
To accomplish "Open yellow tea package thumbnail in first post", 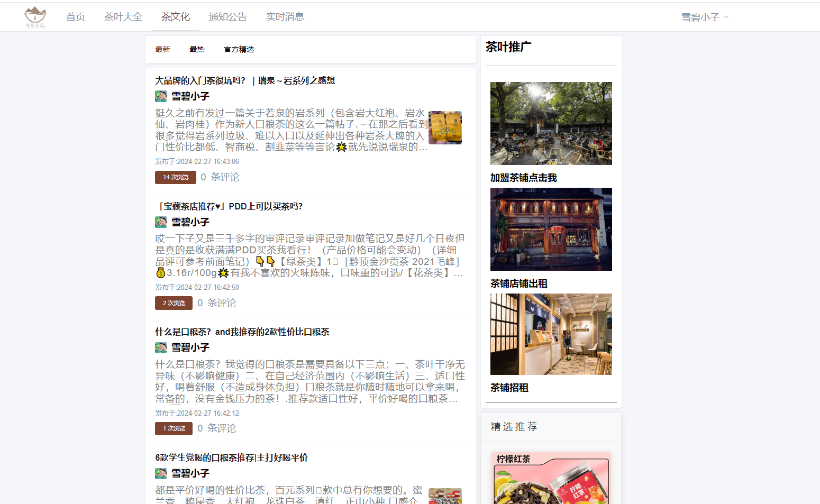I will (x=445, y=127).
